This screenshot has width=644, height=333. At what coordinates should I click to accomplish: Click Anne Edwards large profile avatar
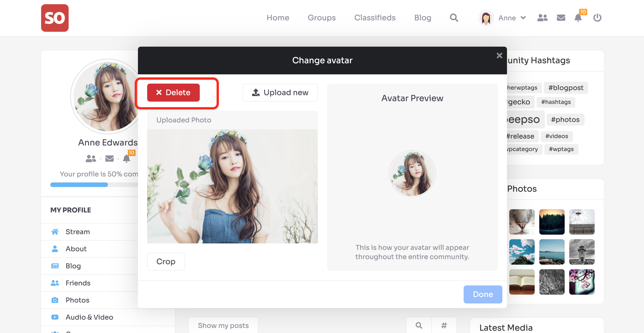pyautogui.click(x=105, y=96)
